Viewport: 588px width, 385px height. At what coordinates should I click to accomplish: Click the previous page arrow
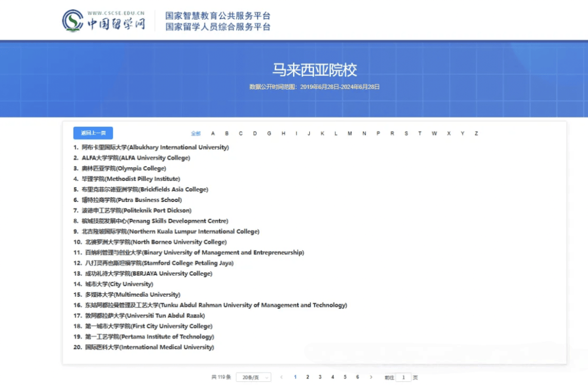(281, 377)
